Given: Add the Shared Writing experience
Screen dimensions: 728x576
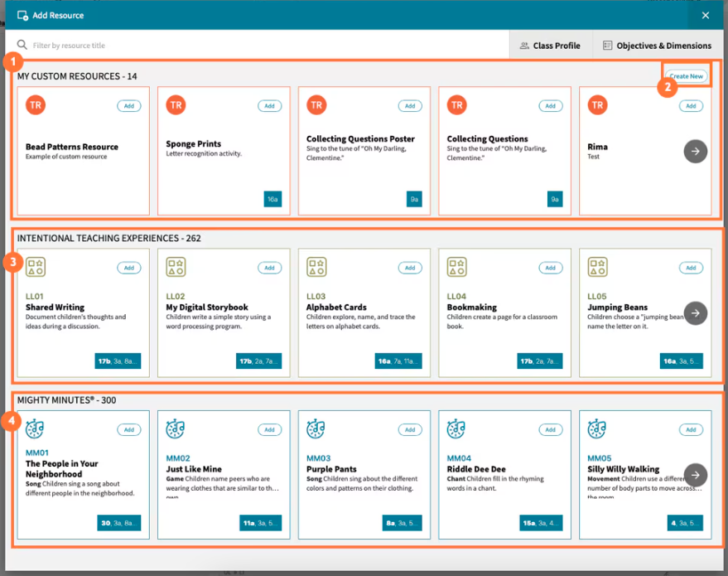Looking at the screenshot, I should pos(128,267).
